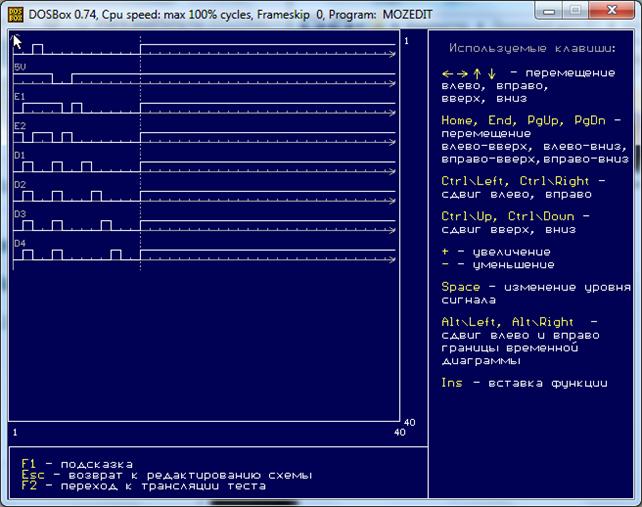Click the arrowhead at end of D4 axis

click(393, 260)
